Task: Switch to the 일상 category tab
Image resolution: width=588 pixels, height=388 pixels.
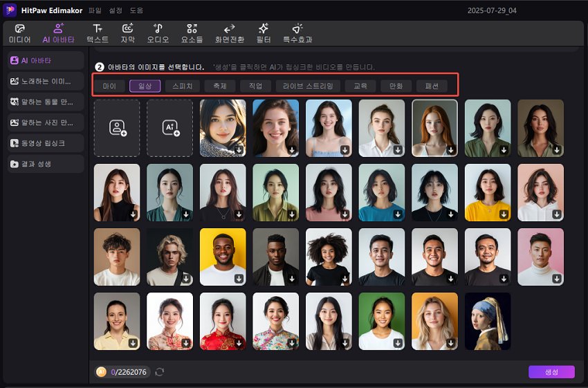Action: coord(145,86)
